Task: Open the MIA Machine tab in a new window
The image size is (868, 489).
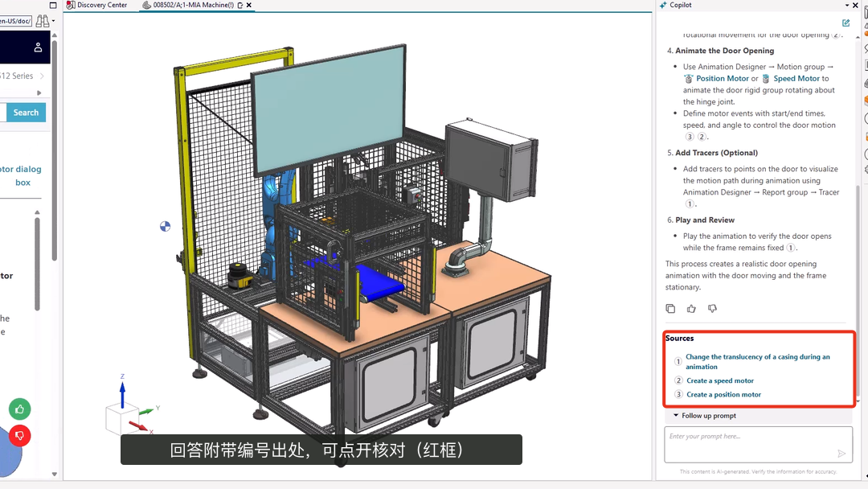Action: coord(240,5)
